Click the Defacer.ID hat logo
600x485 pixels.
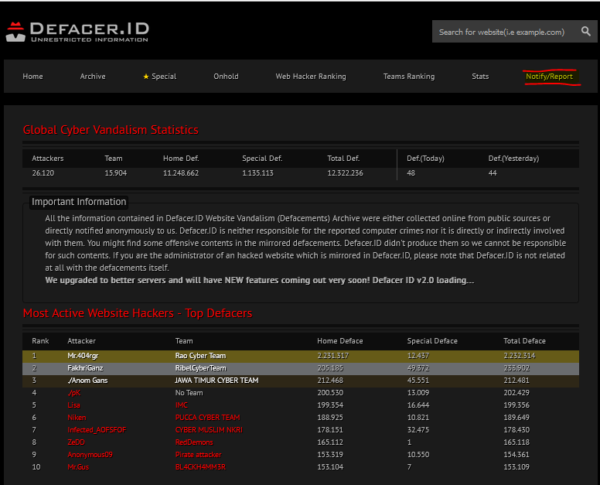15,32
